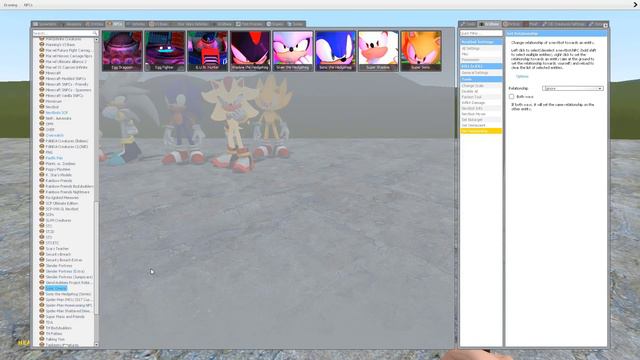The height and width of the screenshot is (360, 640).
Task: Click the Drawing menu at top
Action: 11,5
